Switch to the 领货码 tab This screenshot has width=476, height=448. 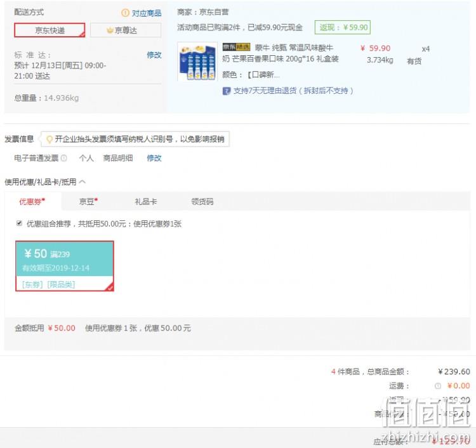tap(202, 201)
